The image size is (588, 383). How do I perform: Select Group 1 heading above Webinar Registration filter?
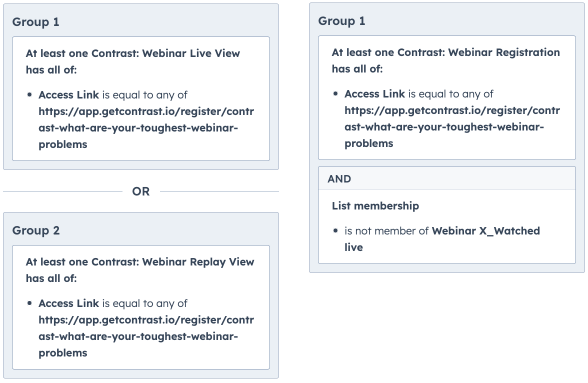click(x=342, y=21)
